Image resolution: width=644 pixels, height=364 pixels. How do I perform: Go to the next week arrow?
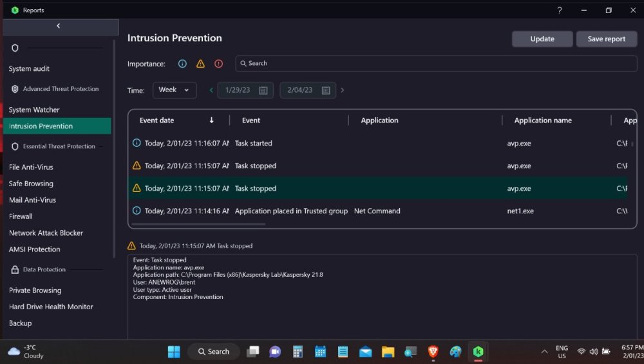(342, 90)
